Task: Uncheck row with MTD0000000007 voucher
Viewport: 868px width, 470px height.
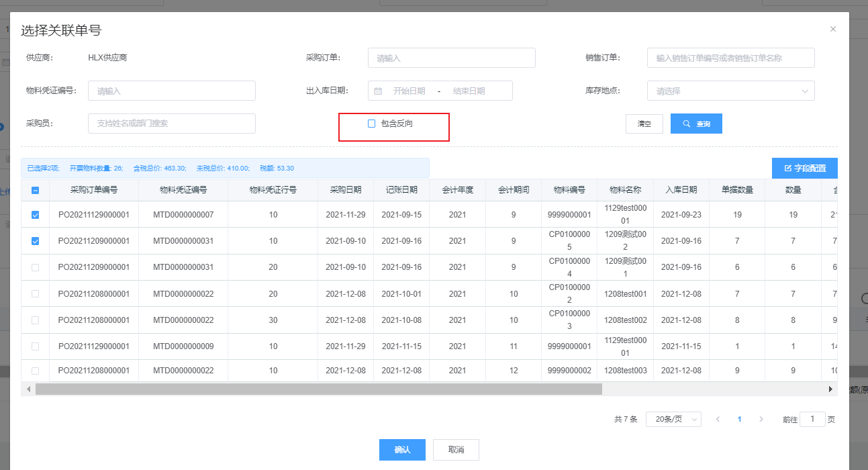Action: point(36,215)
